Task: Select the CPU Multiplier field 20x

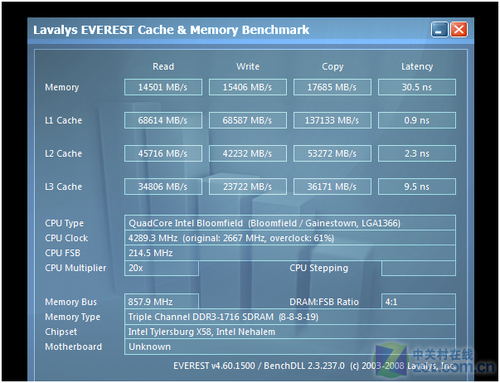Action: [161, 268]
